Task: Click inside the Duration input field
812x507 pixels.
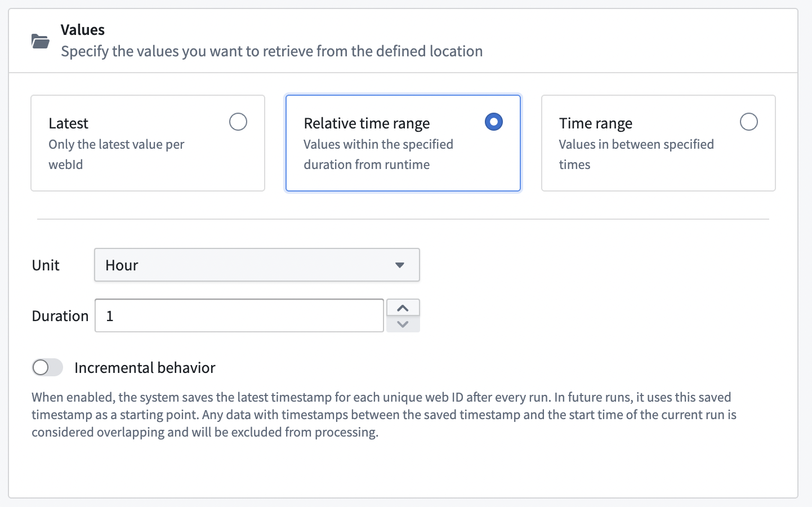Action: [239, 315]
